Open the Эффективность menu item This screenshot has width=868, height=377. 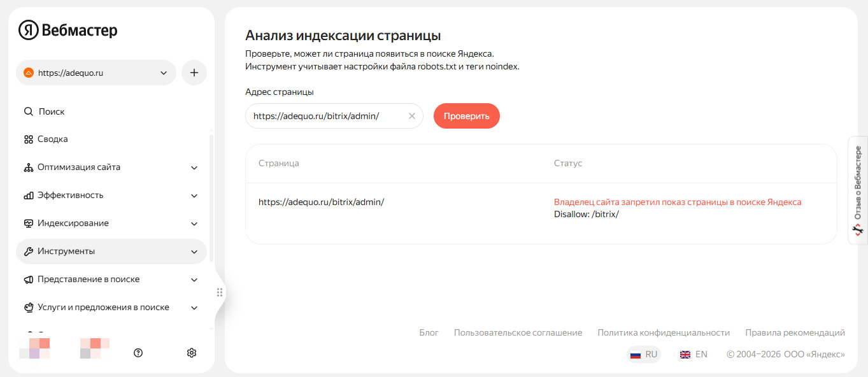click(111, 196)
